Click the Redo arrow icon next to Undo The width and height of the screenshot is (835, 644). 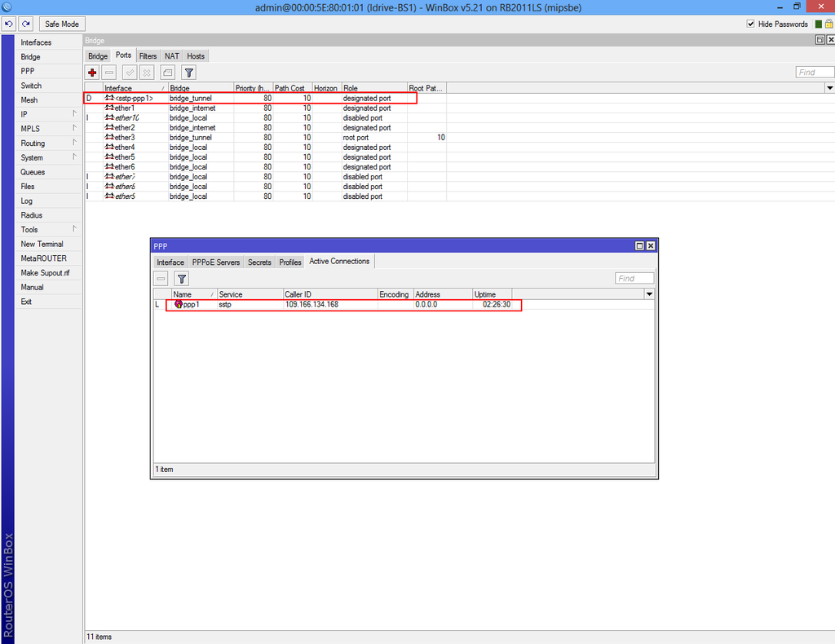point(24,23)
